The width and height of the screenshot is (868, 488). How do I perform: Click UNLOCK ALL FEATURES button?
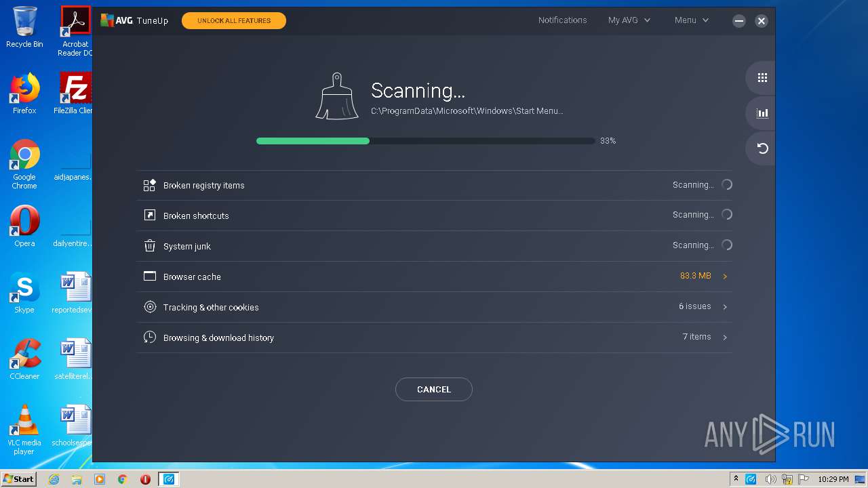(234, 21)
